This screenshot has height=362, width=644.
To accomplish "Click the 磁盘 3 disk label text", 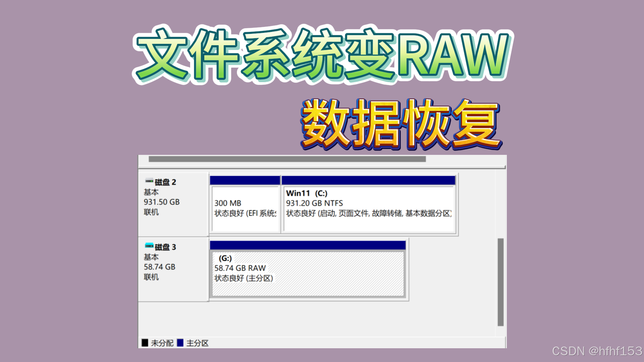I will 165,247.
